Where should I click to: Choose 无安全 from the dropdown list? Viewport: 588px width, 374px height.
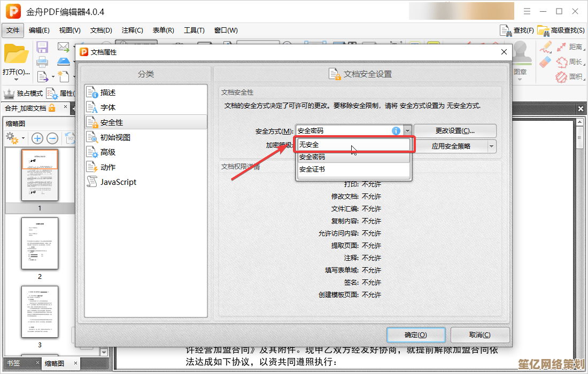tap(353, 145)
